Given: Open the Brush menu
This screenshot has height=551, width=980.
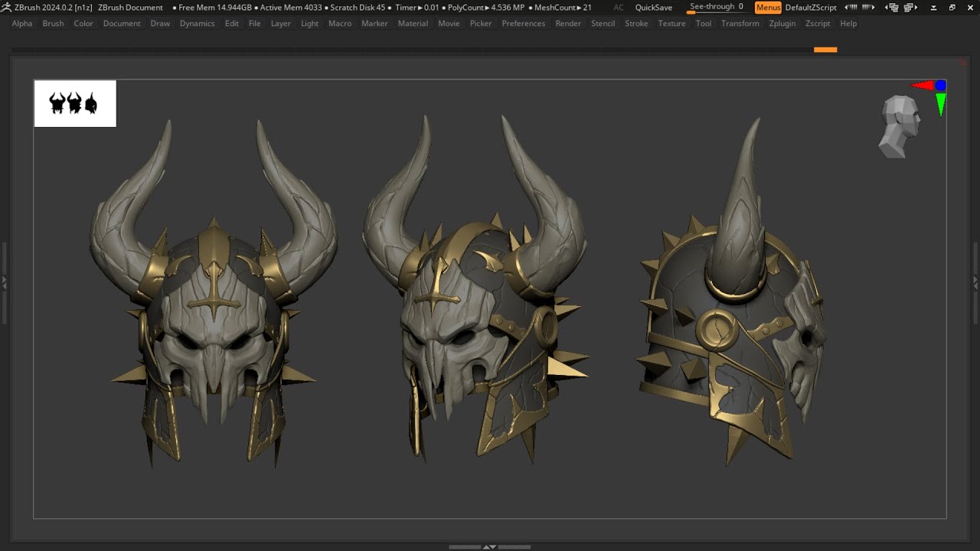Looking at the screenshot, I should [54, 24].
